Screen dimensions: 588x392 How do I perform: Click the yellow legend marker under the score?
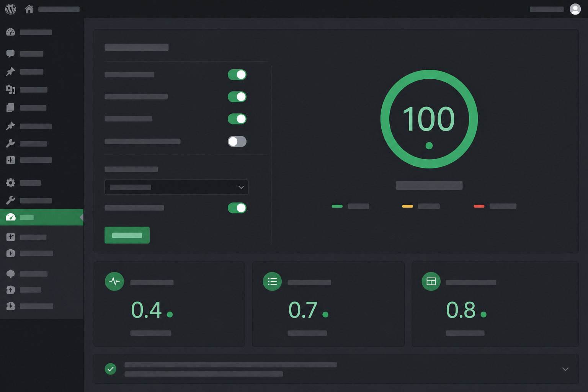click(407, 206)
